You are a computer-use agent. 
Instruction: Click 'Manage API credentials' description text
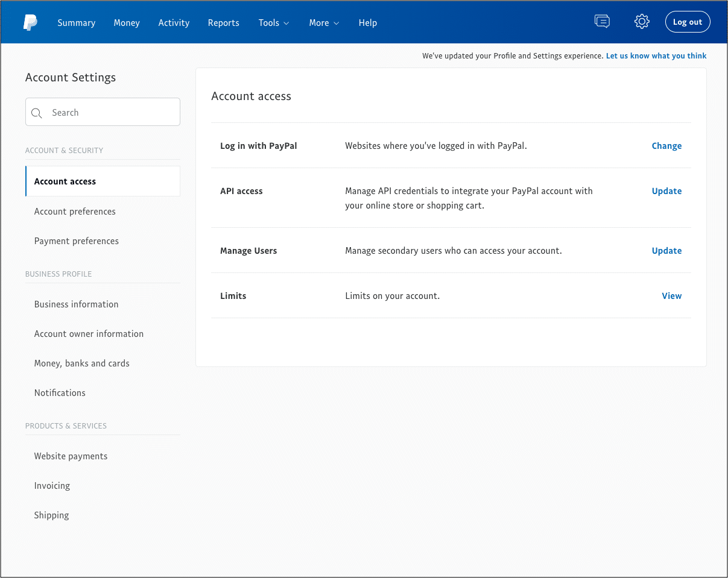(469, 198)
